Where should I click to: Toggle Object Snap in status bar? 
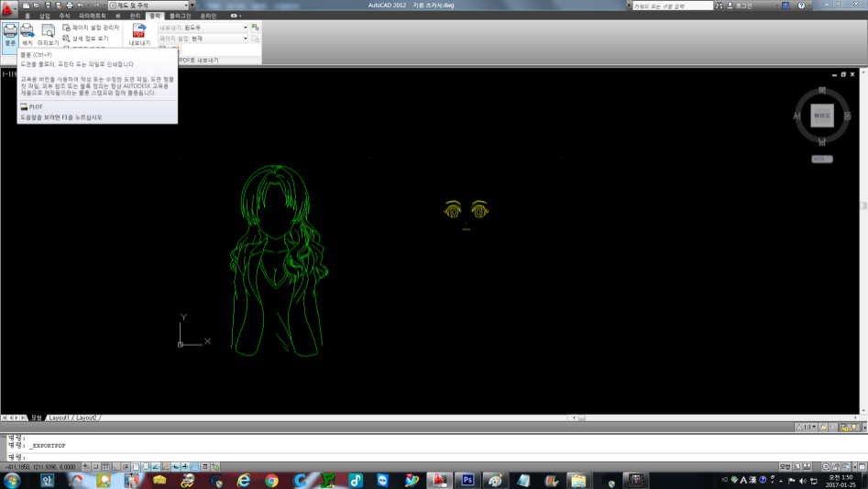[x=136, y=467]
